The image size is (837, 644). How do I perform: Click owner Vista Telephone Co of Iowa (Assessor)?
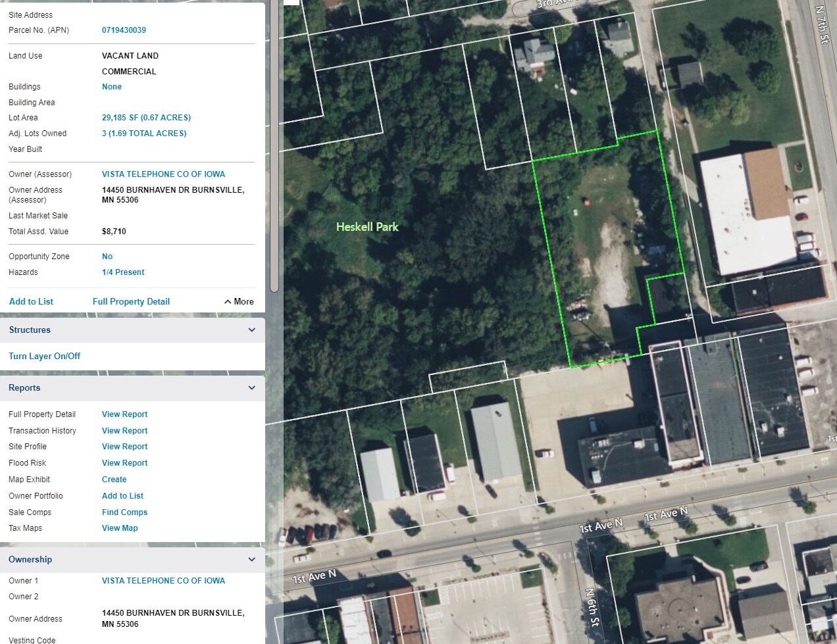pos(163,174)
